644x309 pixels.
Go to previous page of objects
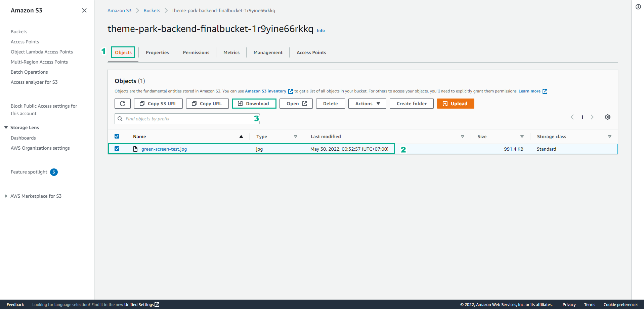572,117
